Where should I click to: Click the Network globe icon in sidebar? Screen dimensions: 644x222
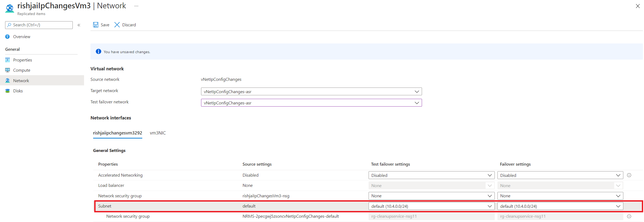[8, 81]
